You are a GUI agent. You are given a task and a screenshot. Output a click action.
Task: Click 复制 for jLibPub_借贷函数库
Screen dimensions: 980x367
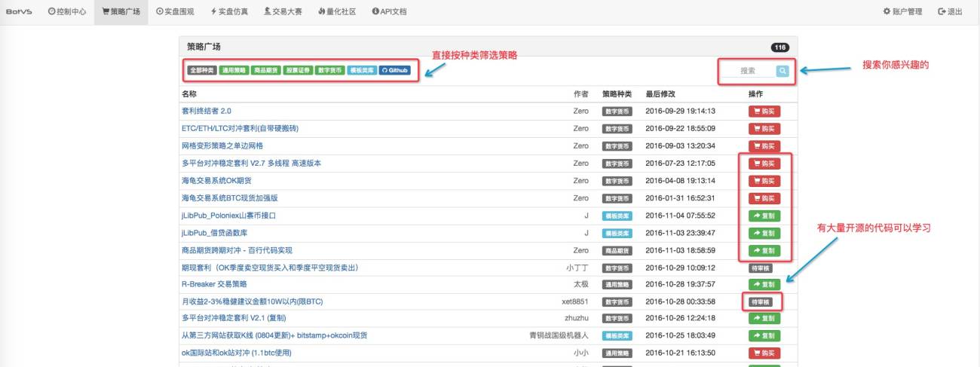[764, 233]
